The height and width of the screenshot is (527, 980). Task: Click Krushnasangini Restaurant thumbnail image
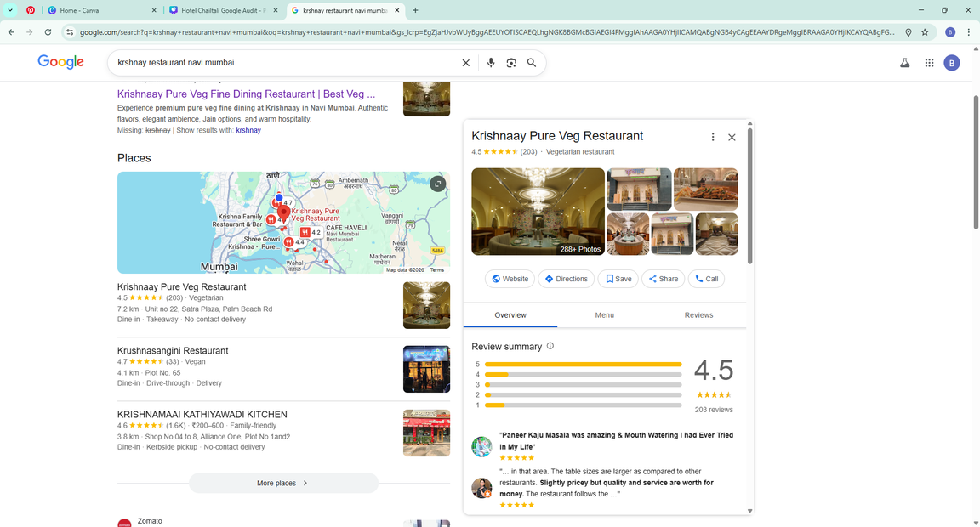[x=426, y=369]
